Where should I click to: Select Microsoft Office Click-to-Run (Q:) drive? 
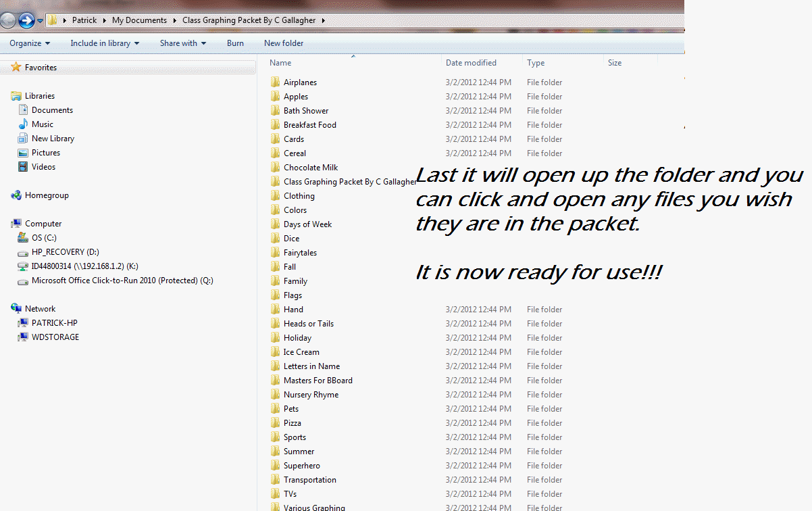tap(122, 281)
